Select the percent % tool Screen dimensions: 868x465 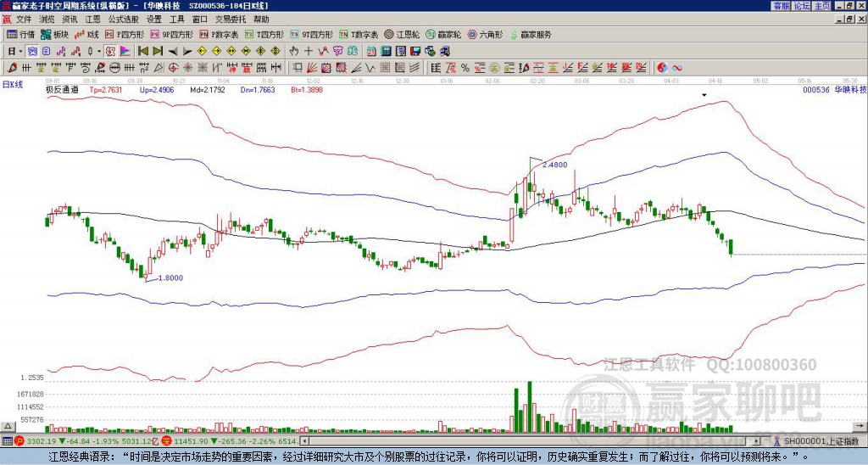[465, 68]
